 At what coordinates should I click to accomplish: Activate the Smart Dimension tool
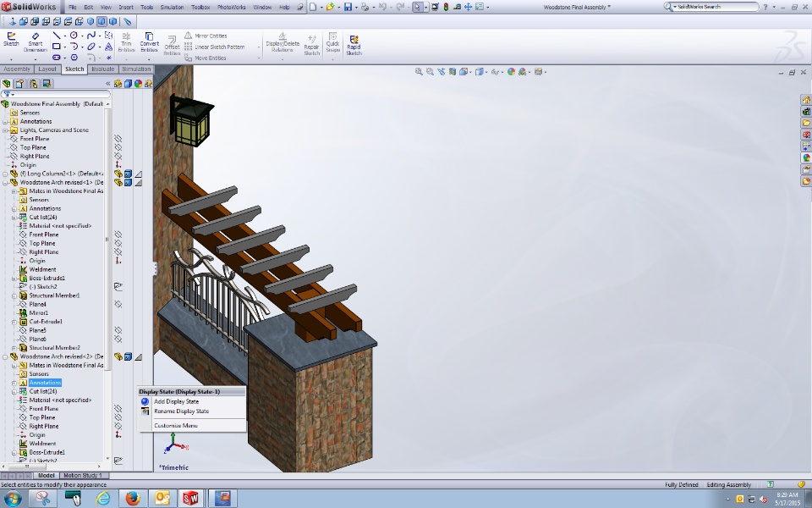point(36,42)
